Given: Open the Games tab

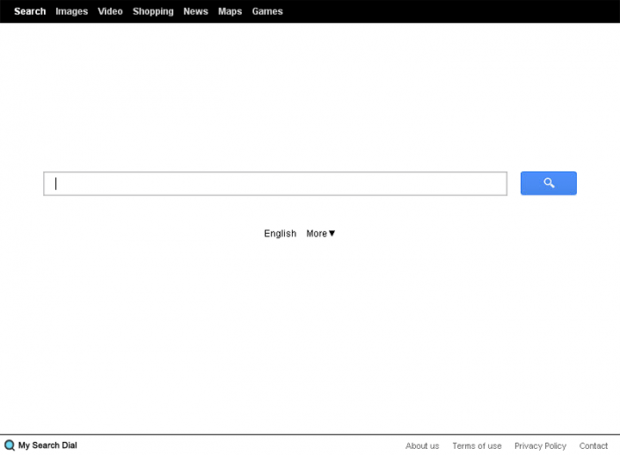Looking at the screenshot, I should point(268,11).
